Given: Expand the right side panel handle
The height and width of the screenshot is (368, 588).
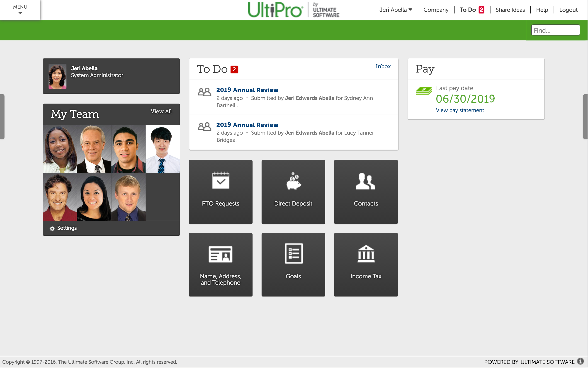Looking at the screenshot, I should coord(586,116).
